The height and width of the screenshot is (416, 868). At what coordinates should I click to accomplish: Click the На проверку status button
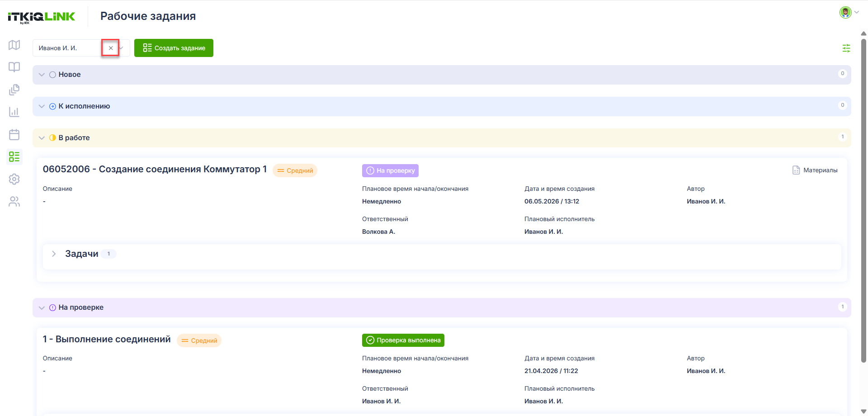point(390,170)
